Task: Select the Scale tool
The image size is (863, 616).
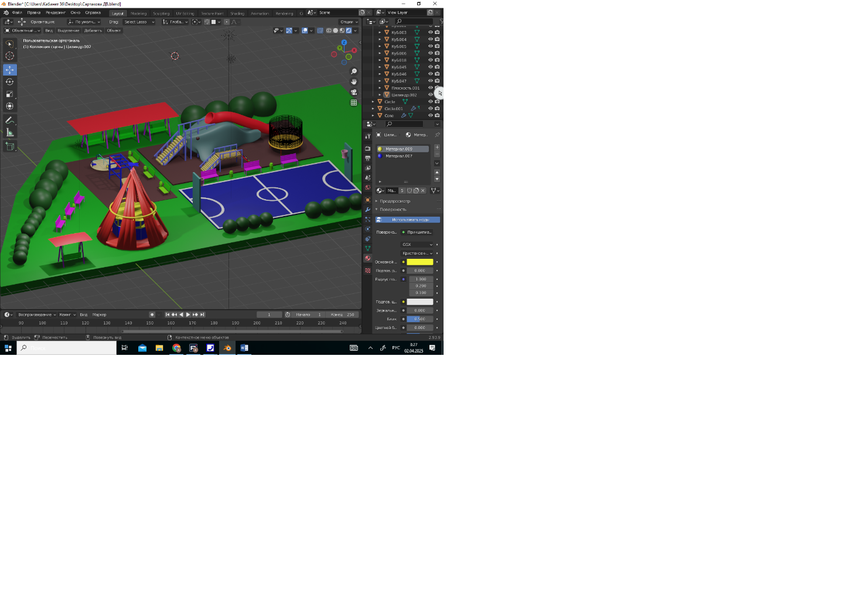Action: 10,94
